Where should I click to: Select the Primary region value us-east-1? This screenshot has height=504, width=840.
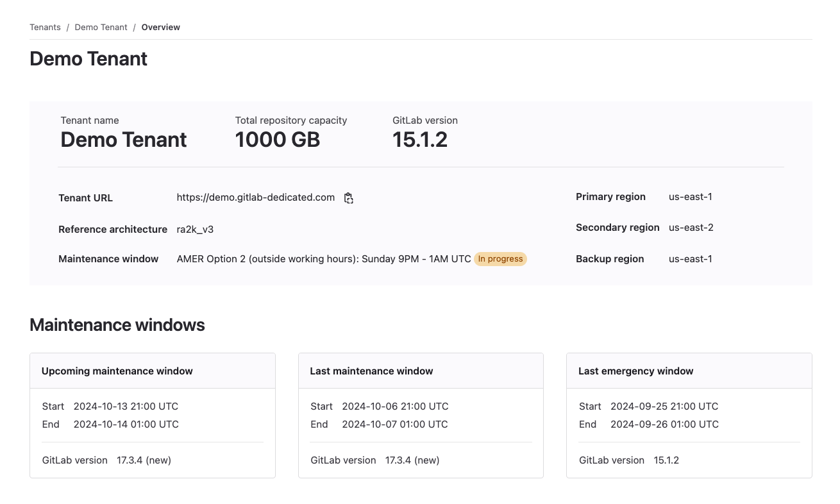[690, 197]
